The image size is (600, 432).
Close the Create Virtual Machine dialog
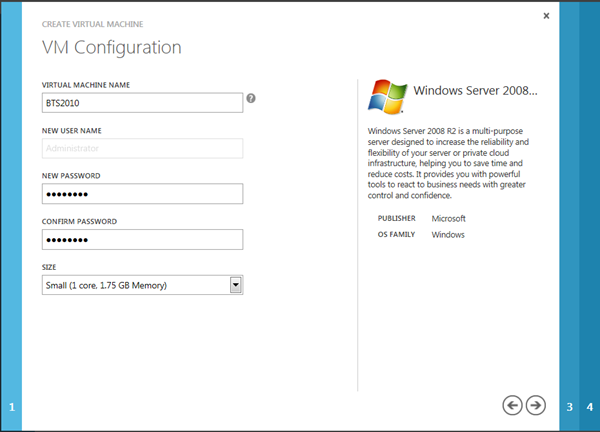(546, 16)
